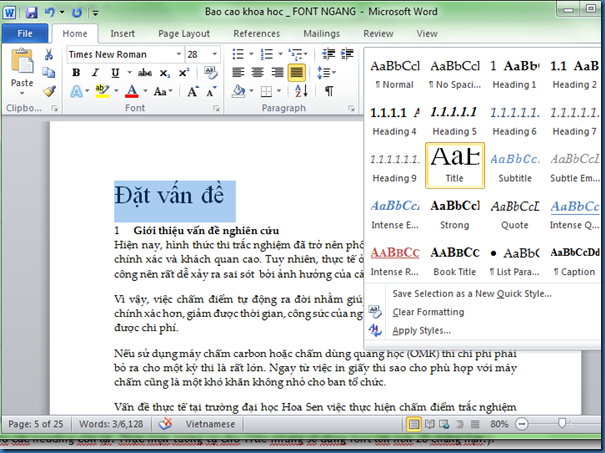Click the Paste clipboard icon
The image size is (605, 453).
point(22,61)
